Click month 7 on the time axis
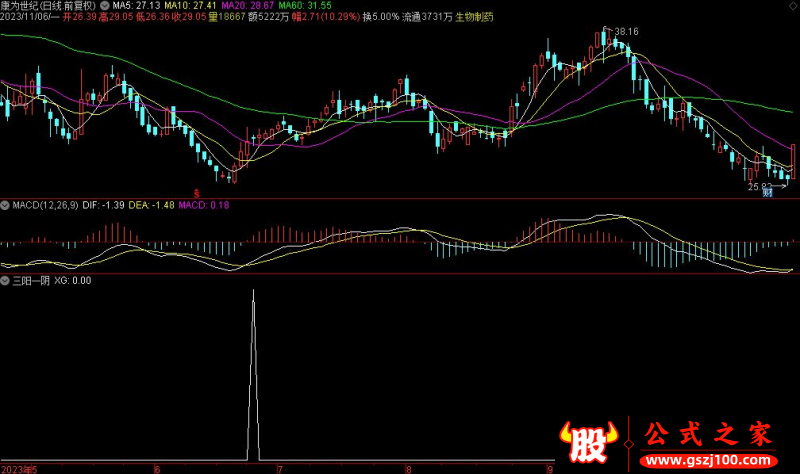This screenshot has height=474, width=800. pos(281,467)
